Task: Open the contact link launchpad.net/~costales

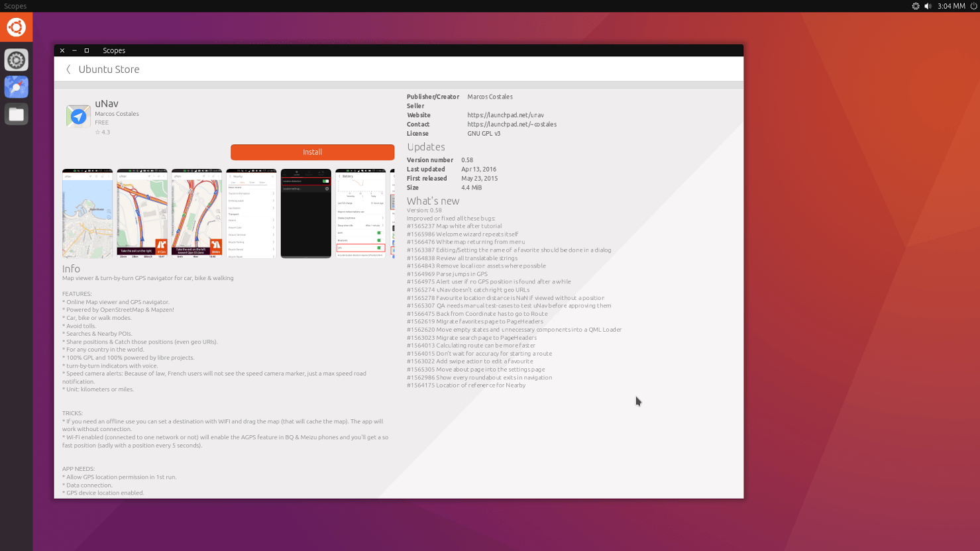Action: click(512, 124)
